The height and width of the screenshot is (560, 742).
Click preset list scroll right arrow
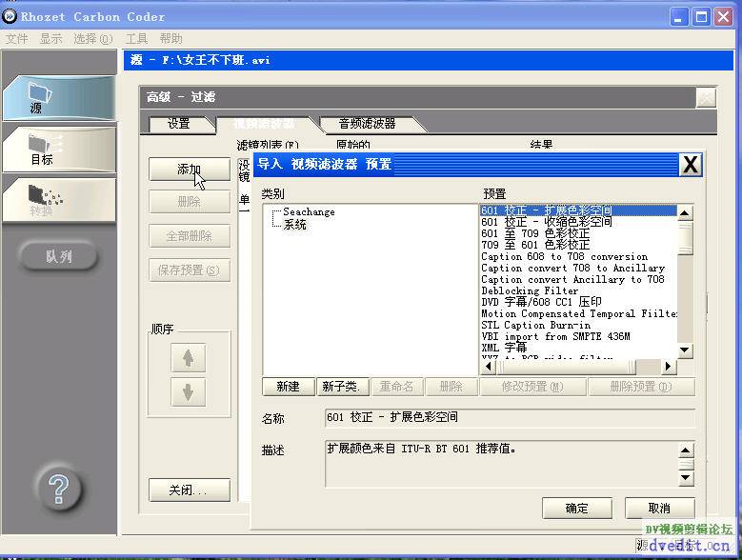pyautogui.click(x=668, y=366)
